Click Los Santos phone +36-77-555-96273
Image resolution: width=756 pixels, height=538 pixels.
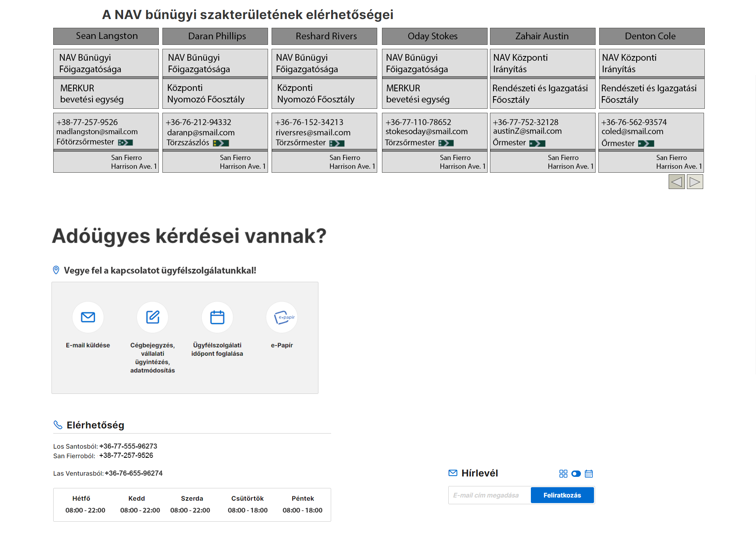(x=128, y=446)
